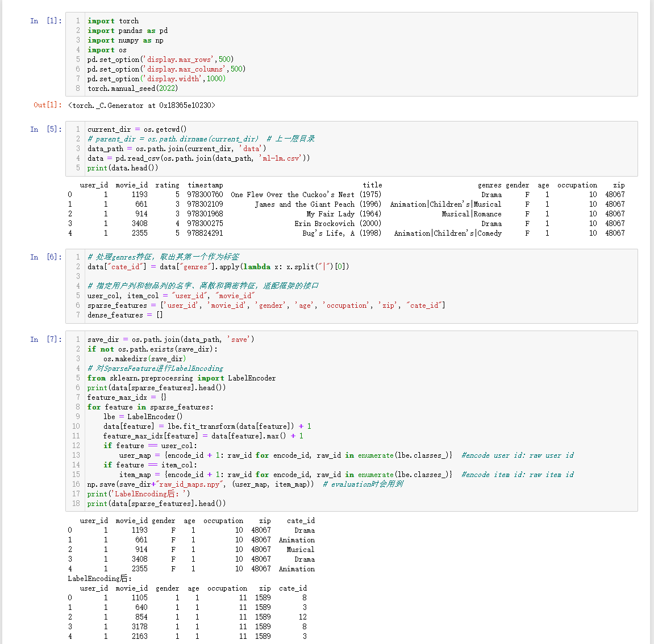Image resolution: width=654 pixels, height=644 pixels.
Task: Click the encoded cate_id value 12
Action: tap(303, 617)
